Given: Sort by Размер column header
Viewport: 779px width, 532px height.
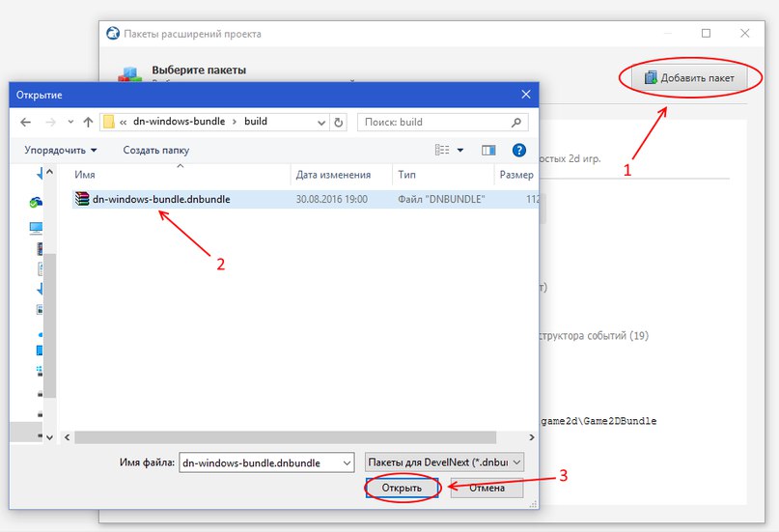Looking at the screenshot, I should (x=516, y=175).
